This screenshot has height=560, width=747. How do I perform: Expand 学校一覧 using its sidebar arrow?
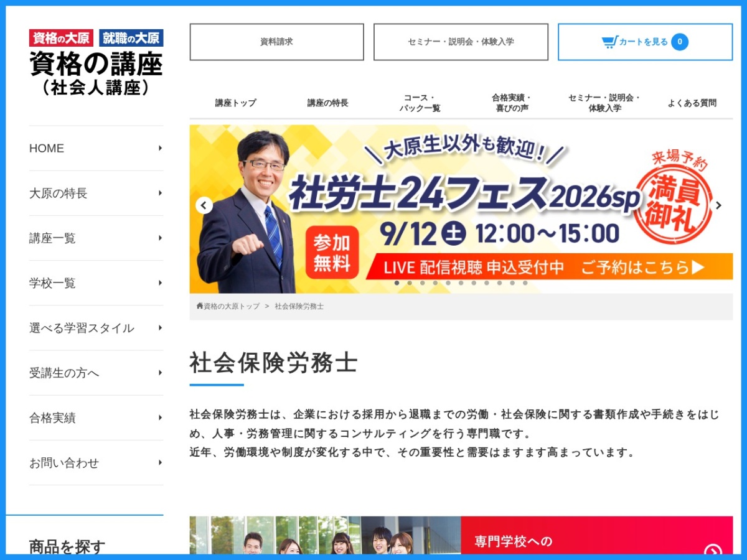(x=160, y=282)
